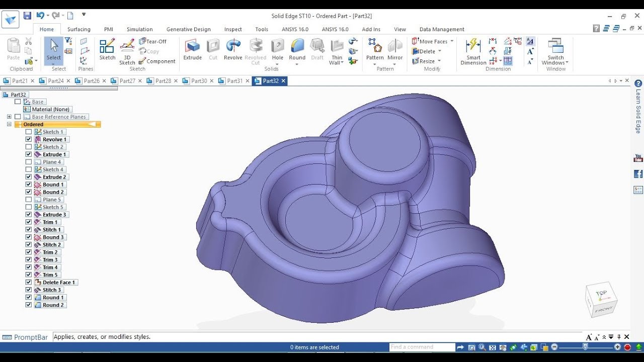Open the Facebook sidebar icon
Image resolution: width=644 pixels, height=362 pixels.
pos(638,174)
